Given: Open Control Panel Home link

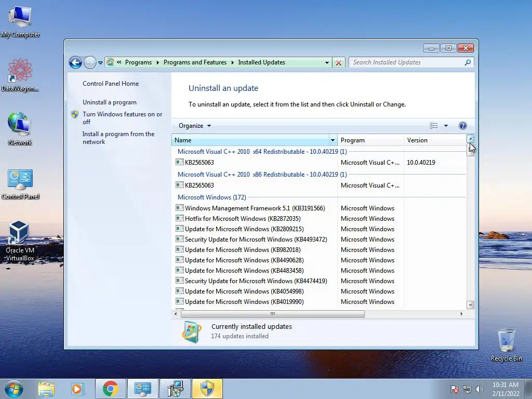Looking at the screenshot, I should point(111,84).
